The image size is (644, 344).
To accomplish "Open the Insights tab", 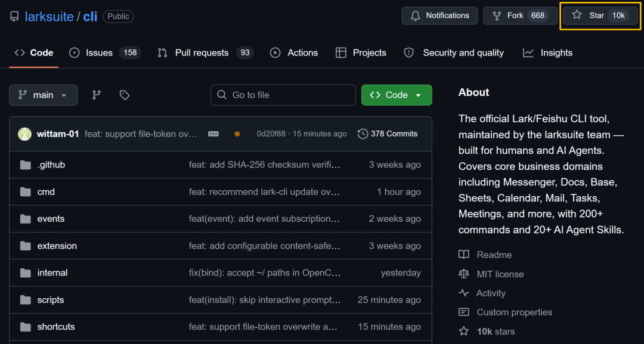I will tap(547, 52).
